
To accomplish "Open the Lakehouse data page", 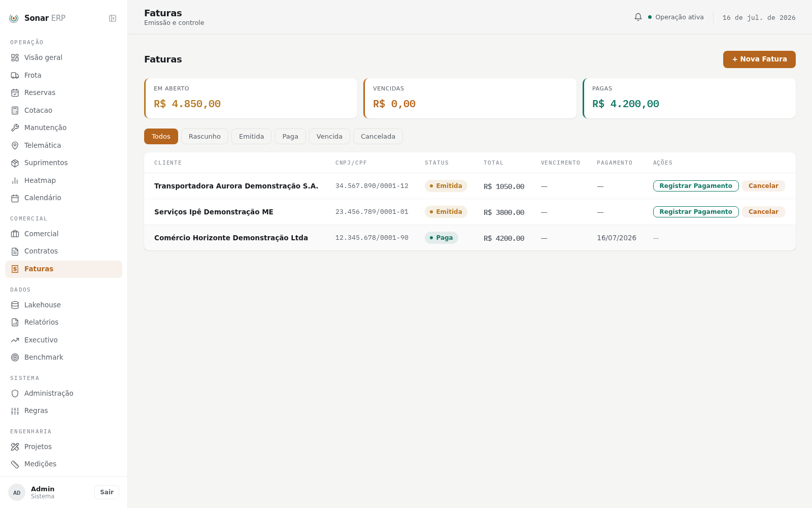I will click(x=63, y=305).
